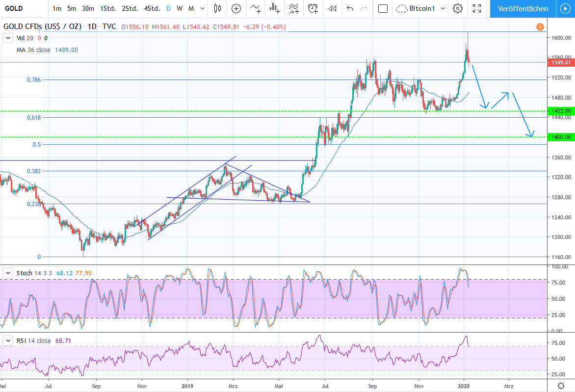Select the 30m timeframe
The height and width of the screenshot is (392, 575).
pyautogui.click(x=88, y=8)
